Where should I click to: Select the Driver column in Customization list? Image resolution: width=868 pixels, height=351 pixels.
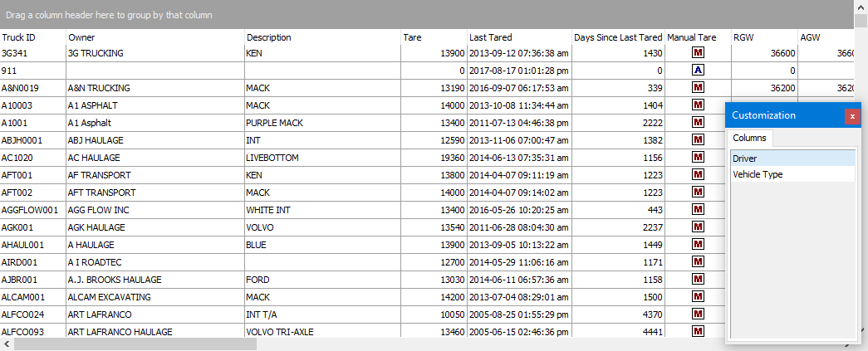point(792,158)
